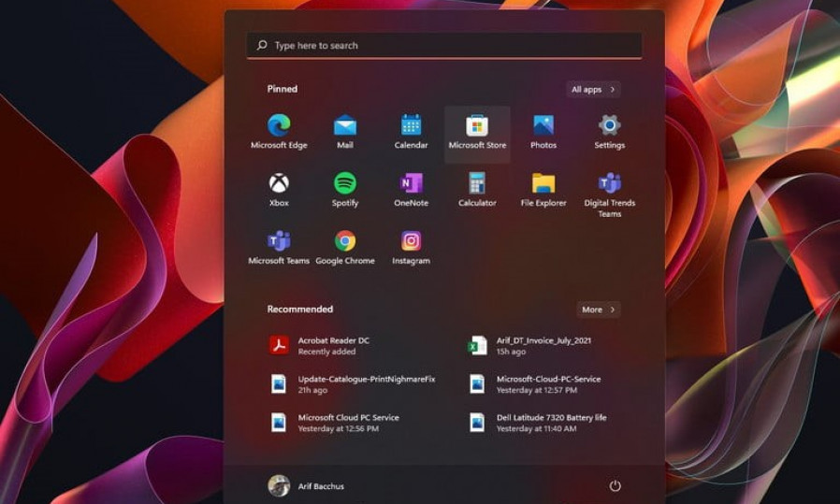Image resolution: width=840 pixels, height=504 pixels.
Task: Open Microsoft Store
Action: [477, 134]
